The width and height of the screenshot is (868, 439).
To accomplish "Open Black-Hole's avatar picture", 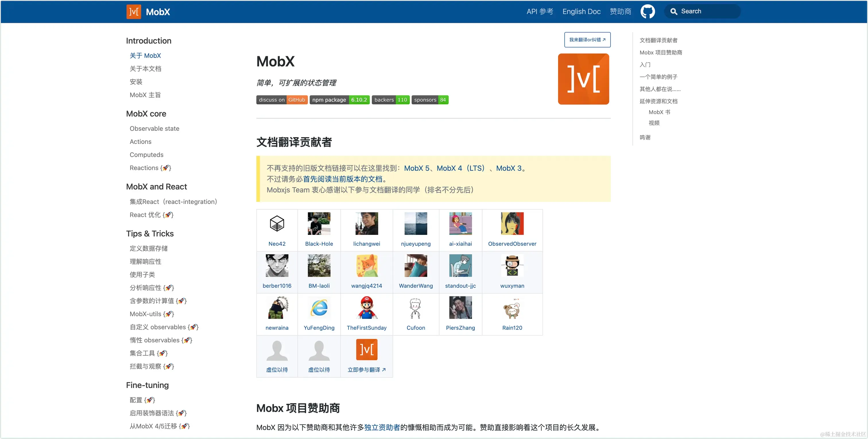I will point(319,224).
